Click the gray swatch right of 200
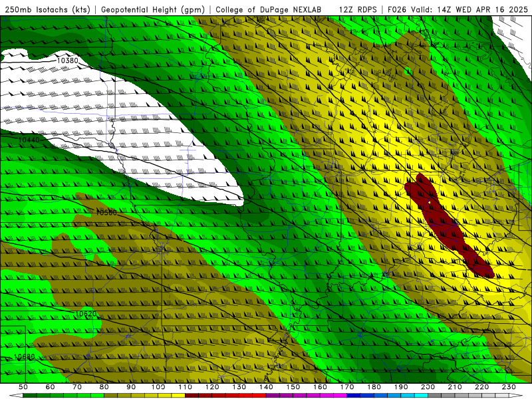Screen dimensions: 532x399 coord(435,396)
